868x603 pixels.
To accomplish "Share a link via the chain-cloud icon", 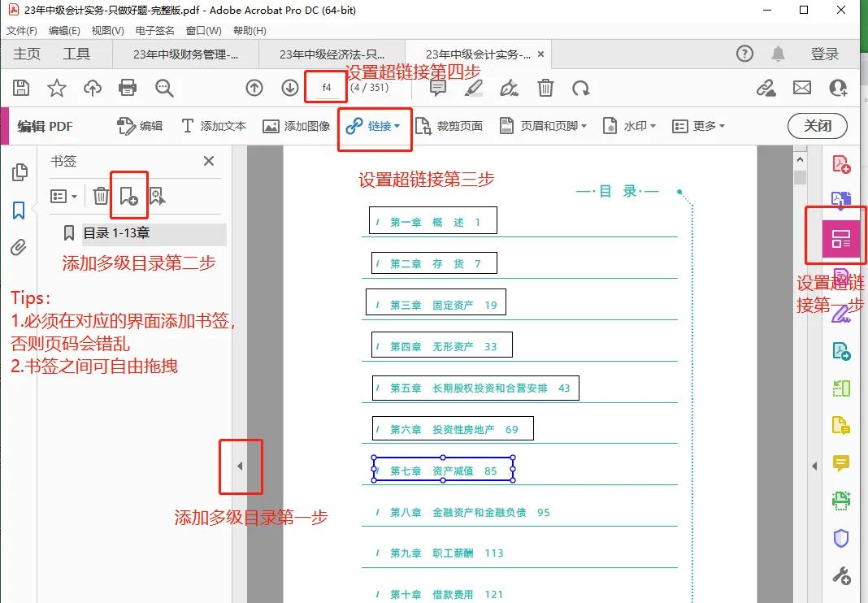I will 766,88.
